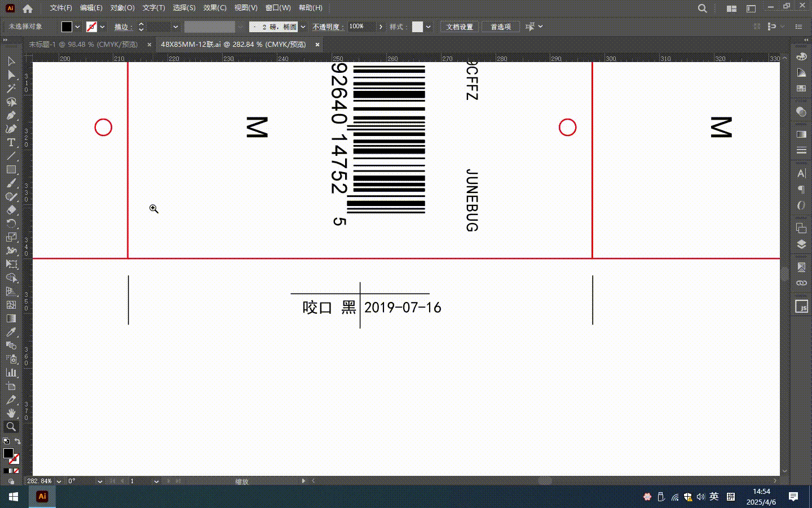Select the Pen tool
The width and height of the screenshot is (812, 508).
point(11,115)
